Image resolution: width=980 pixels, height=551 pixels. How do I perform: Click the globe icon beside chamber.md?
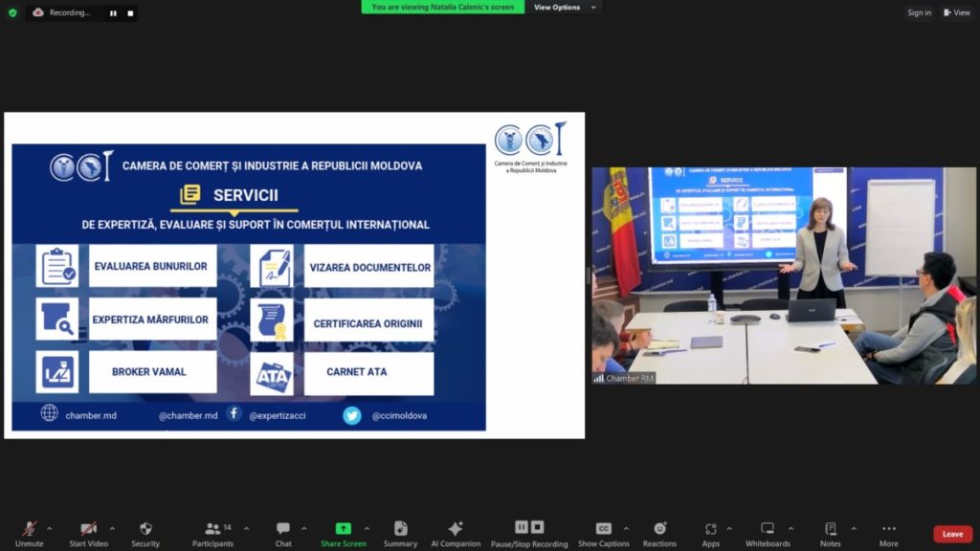point(50,413)
